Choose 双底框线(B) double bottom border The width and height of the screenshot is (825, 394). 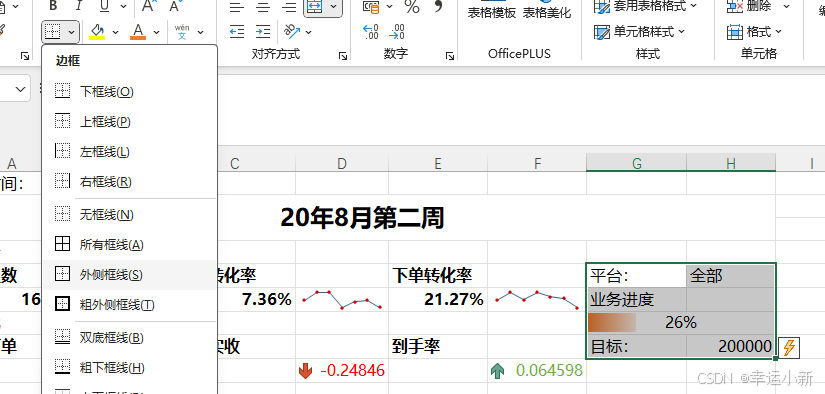click(x=129, y=337)
